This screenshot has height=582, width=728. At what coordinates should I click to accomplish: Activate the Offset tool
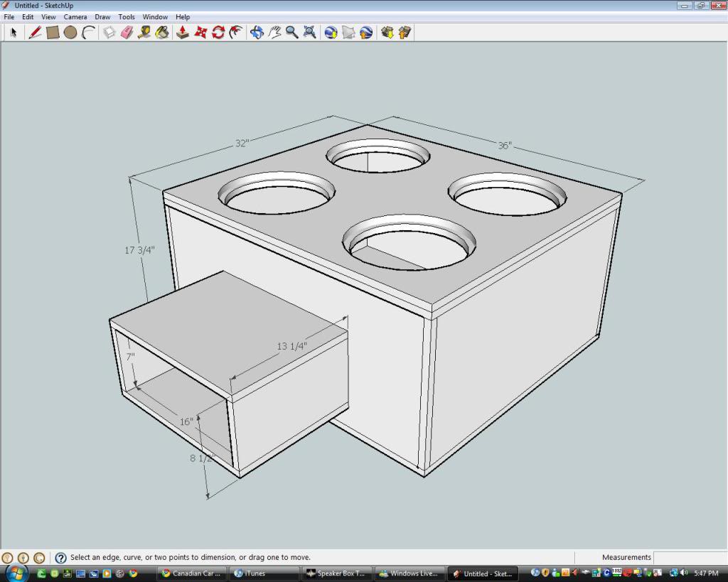(x=236, y=33)
